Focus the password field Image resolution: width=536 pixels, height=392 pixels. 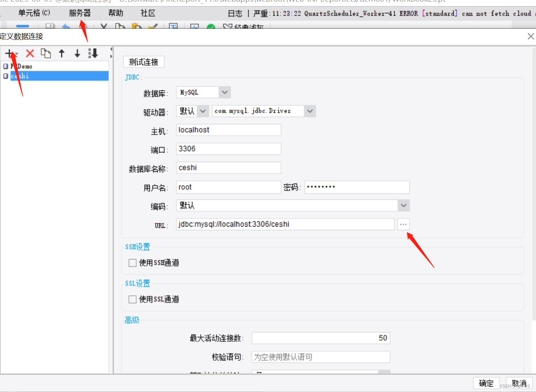point(357,187)
